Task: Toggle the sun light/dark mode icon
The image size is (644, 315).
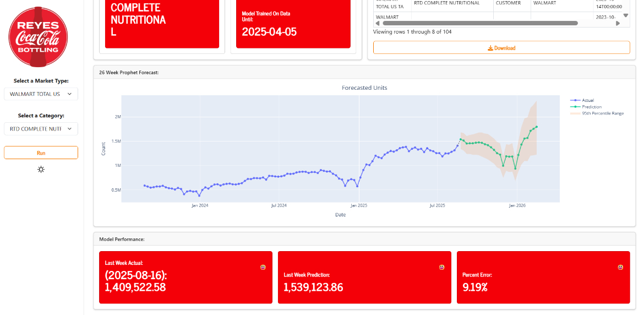Action: pyautogui.click(x=41, y=169)
